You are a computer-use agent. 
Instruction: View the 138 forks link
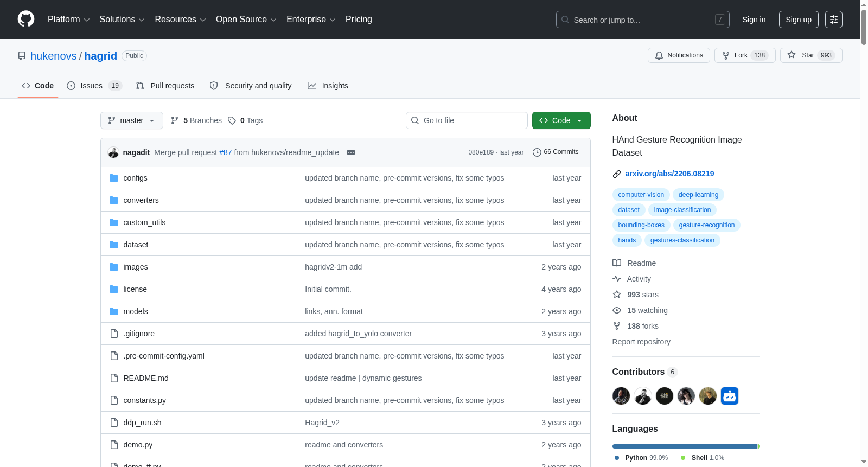point(636,326)
